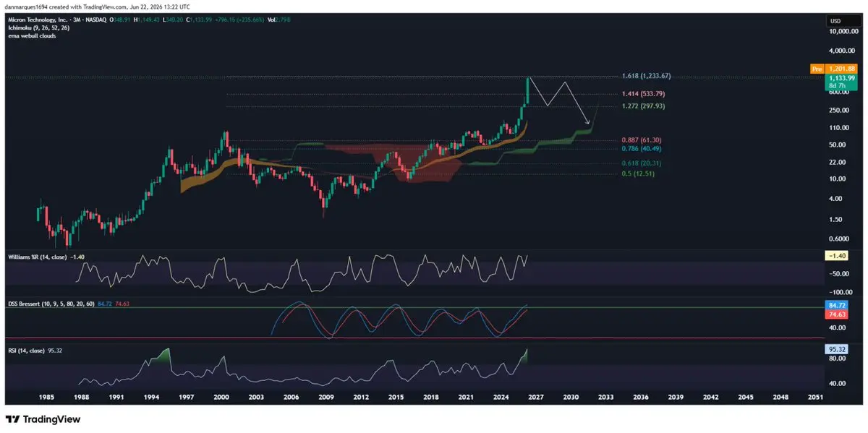Select the 1.272 (297.93) Fibonacci level label
Viewport: 868px width, 433px height.
644,106
